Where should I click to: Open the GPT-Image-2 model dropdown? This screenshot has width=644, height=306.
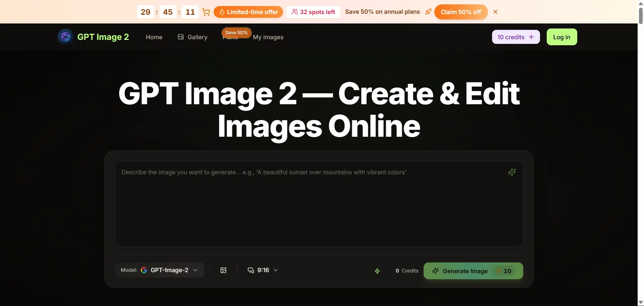coord(160,270)
